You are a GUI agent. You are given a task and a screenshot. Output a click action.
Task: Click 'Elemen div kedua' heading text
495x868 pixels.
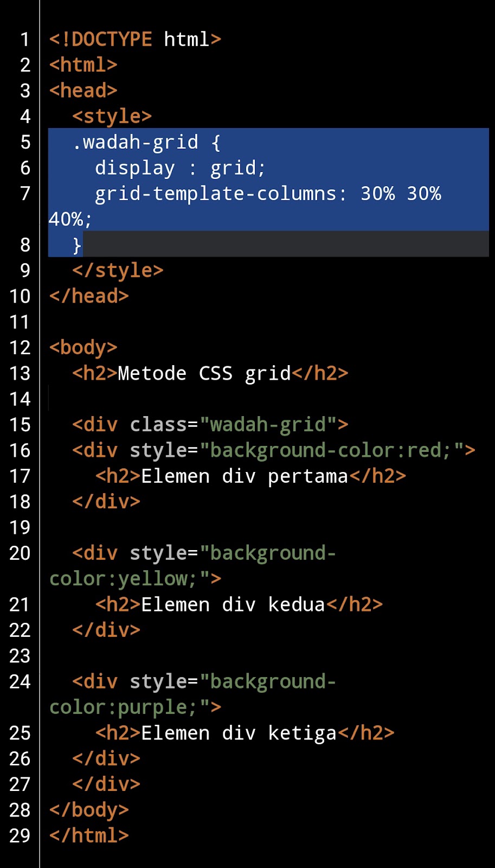tap(233, 605)
